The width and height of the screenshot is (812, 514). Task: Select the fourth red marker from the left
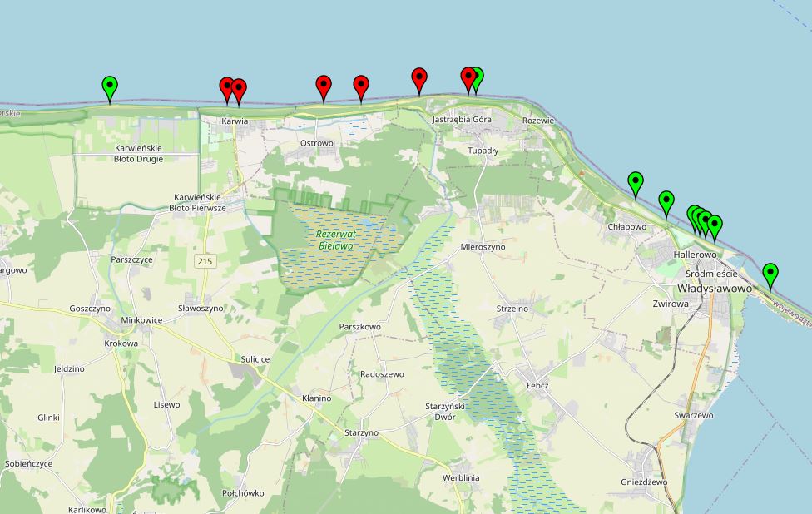[361, 86]
